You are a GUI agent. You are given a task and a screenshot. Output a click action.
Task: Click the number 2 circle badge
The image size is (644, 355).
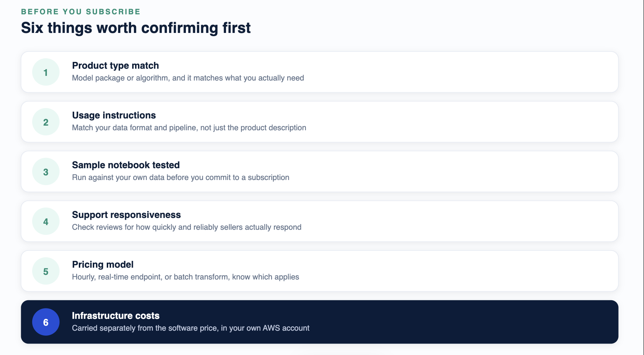[46, 122]
